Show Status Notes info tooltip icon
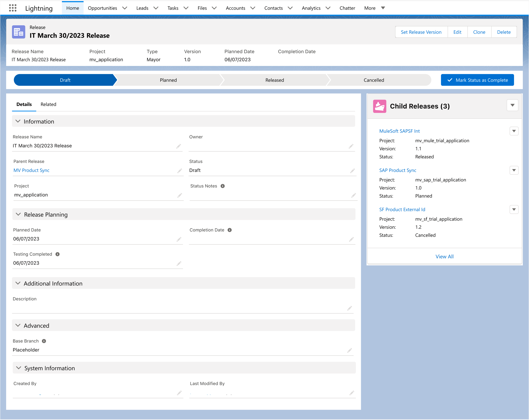 click(223, 186)
